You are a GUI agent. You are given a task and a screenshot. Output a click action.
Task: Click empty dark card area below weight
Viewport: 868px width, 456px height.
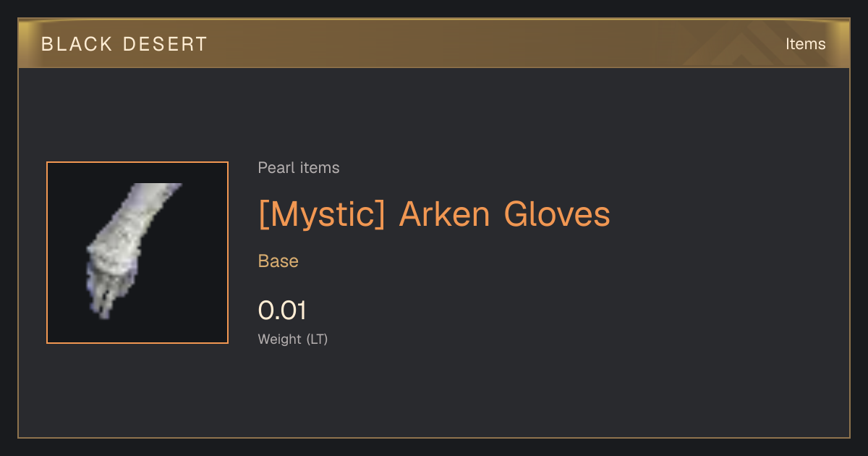[x=434, y=394]
